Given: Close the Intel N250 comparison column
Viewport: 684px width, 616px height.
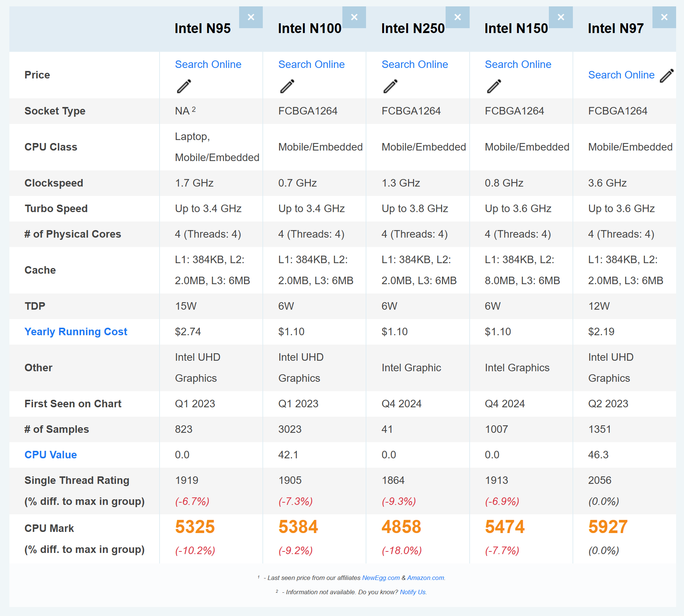Looking at the screenshot, I should click(457, 17).
